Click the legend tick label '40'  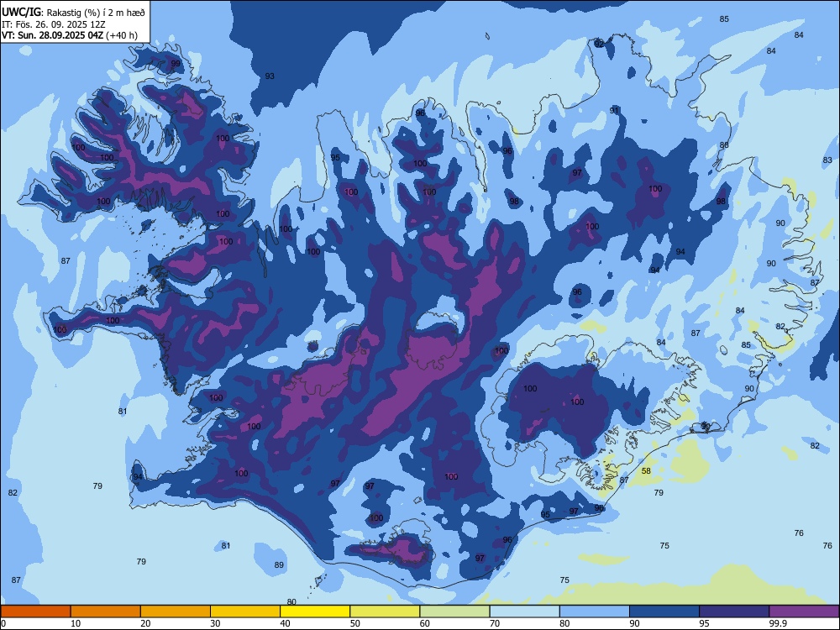(x=285, y=623)
